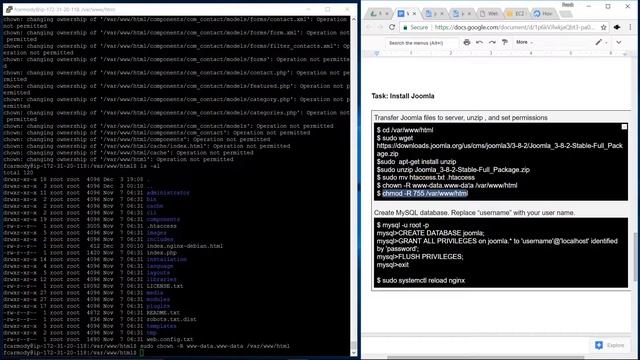Bookmark this page with the star icon
This screenshot has height=360, width=640.
603,27
